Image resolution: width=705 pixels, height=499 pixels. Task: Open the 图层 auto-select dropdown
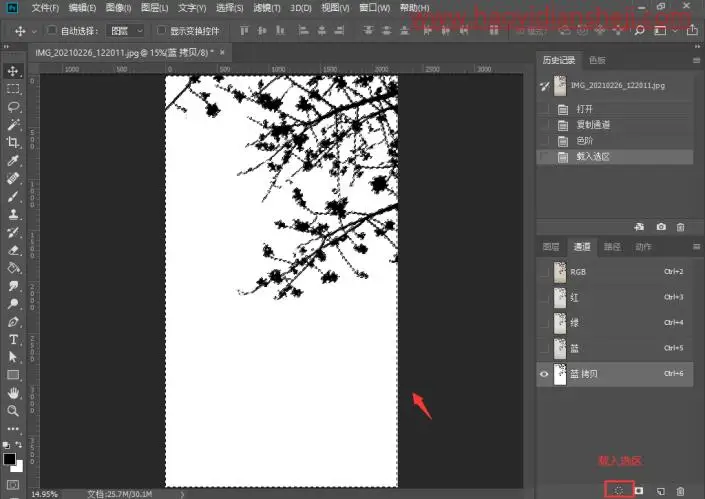coord(125,31)
